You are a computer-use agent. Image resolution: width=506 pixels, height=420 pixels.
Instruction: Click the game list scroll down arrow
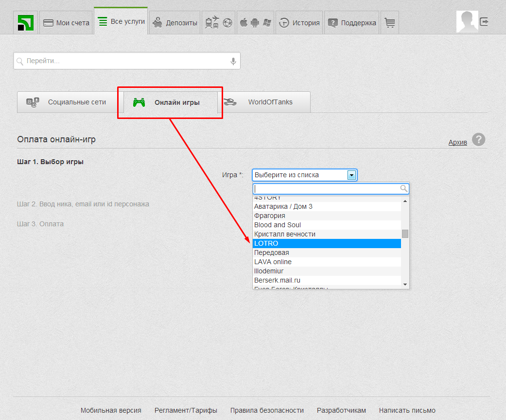tap(405, 284)
